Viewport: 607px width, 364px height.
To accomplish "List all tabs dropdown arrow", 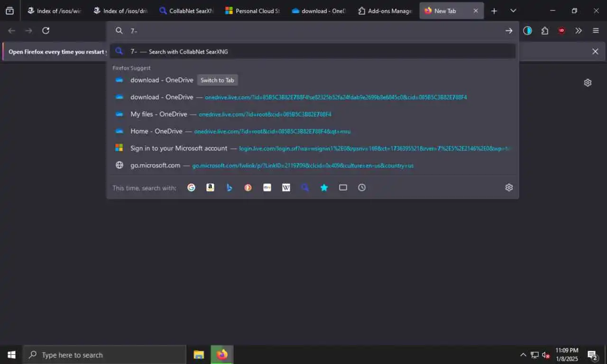I will 513,11.
